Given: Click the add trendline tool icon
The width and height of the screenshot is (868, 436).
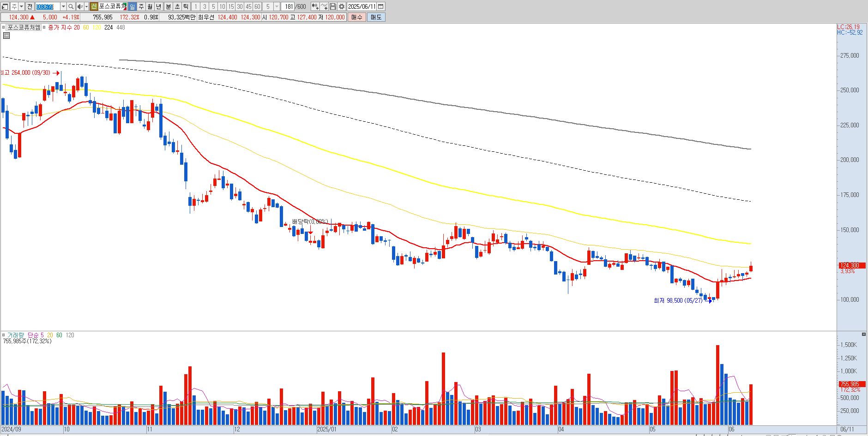Looking at the screenshot, I should [324, 6].
